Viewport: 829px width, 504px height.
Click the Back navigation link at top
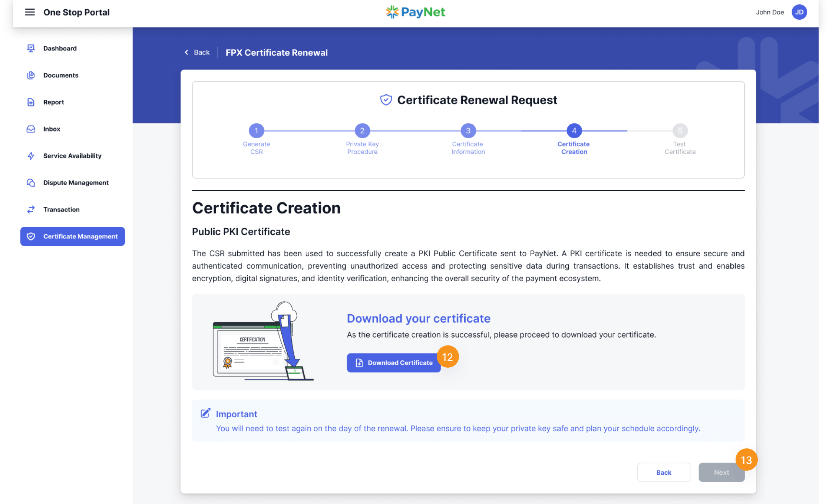196,52
